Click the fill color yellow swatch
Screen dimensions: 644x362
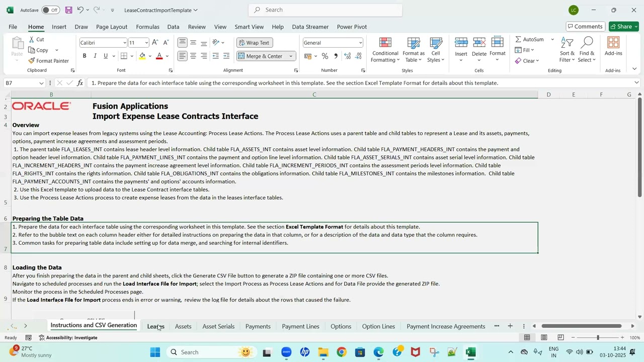(142, 56)
